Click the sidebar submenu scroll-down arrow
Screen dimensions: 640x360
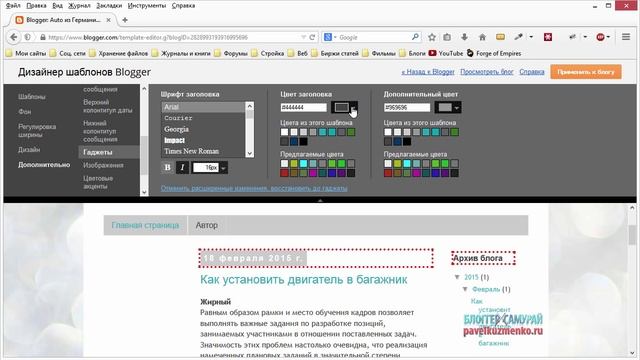(x=144, y=192)
